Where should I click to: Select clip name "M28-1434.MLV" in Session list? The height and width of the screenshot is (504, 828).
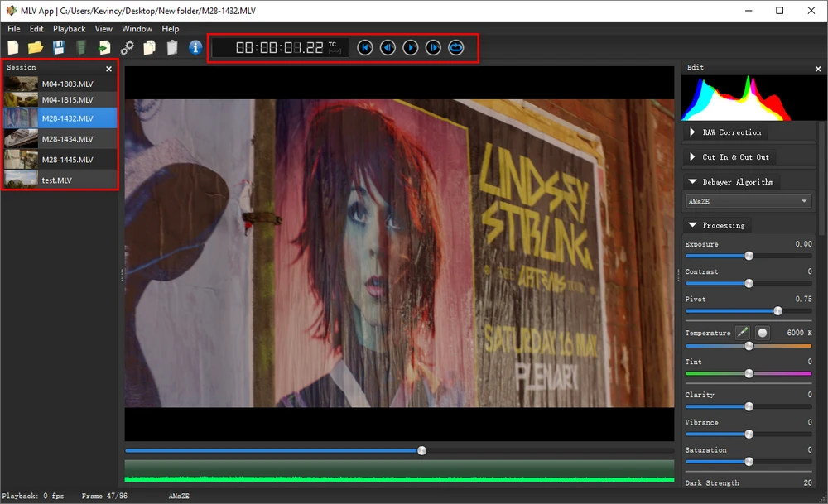tap(68, 139)
